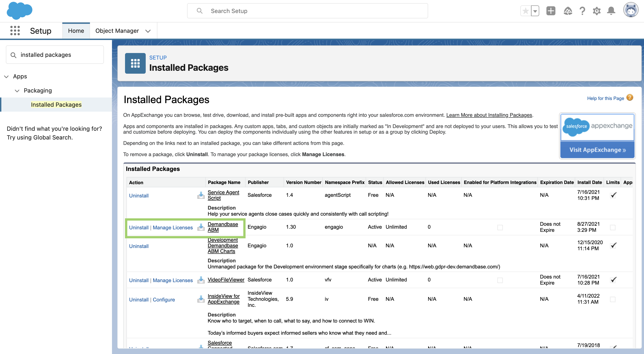Screen dimensions: 644x354
Task: Click the Salesforce AppExchange logo banner
Action: tap(597, 127)
